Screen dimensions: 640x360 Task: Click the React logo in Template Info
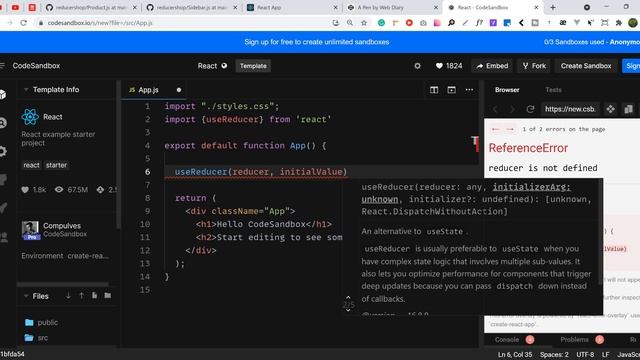tap(30, 117)
